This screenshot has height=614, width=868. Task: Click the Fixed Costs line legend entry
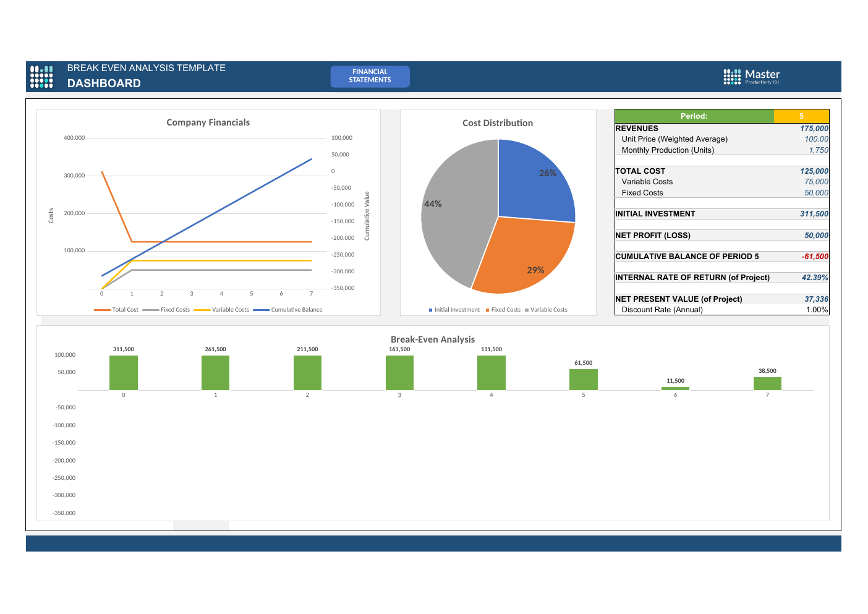[166, 310]
